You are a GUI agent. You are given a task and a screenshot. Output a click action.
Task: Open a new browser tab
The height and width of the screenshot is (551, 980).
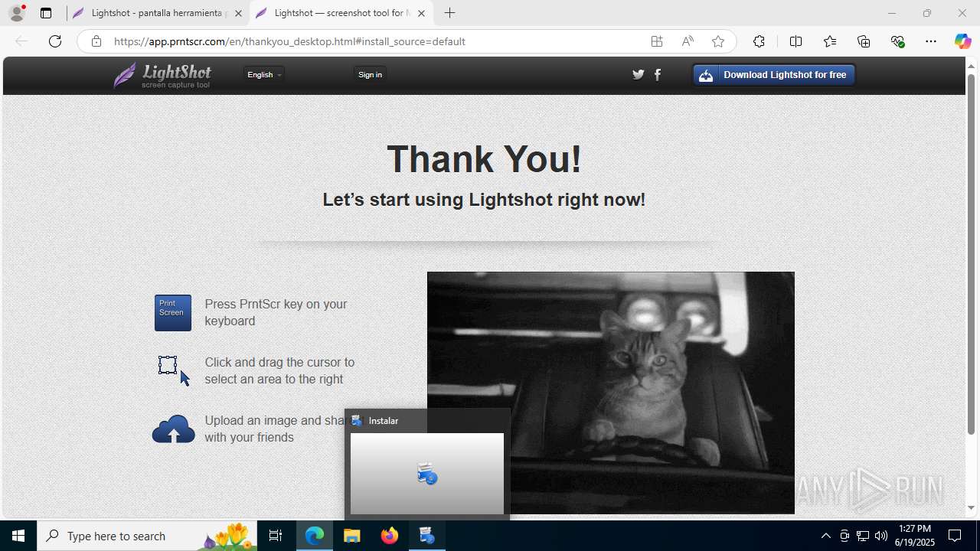pos(450,13)
